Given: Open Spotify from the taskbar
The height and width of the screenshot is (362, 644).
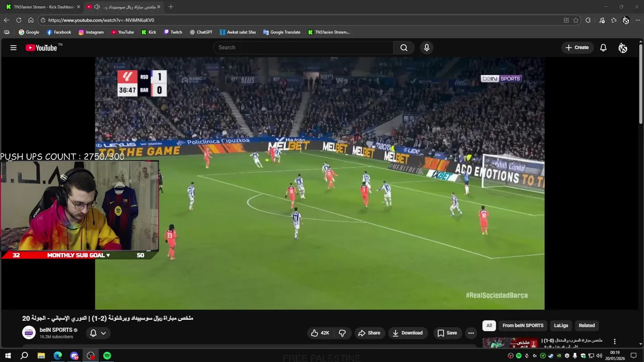Looking at the screenshot, I should click(x=107, y=355).
